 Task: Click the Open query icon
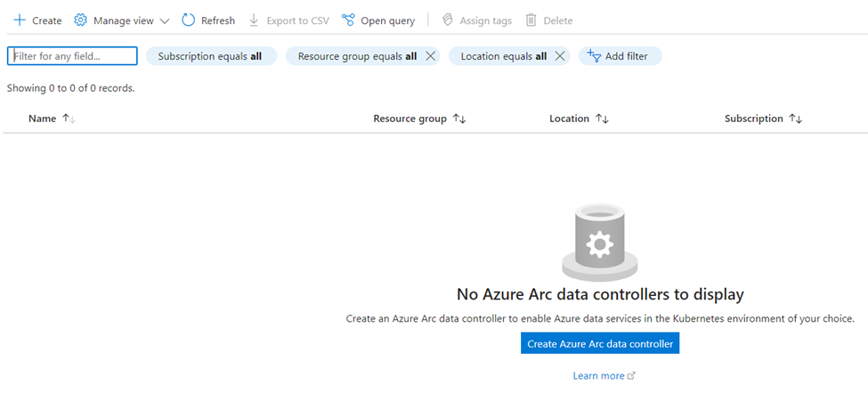[x=348, y=21]
